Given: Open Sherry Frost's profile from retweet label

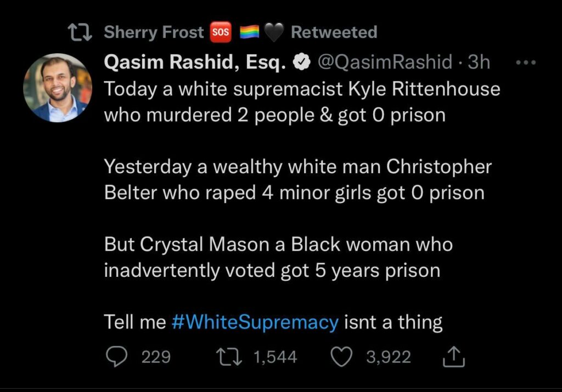Looking at the screenshot, I should click(154, 32).
